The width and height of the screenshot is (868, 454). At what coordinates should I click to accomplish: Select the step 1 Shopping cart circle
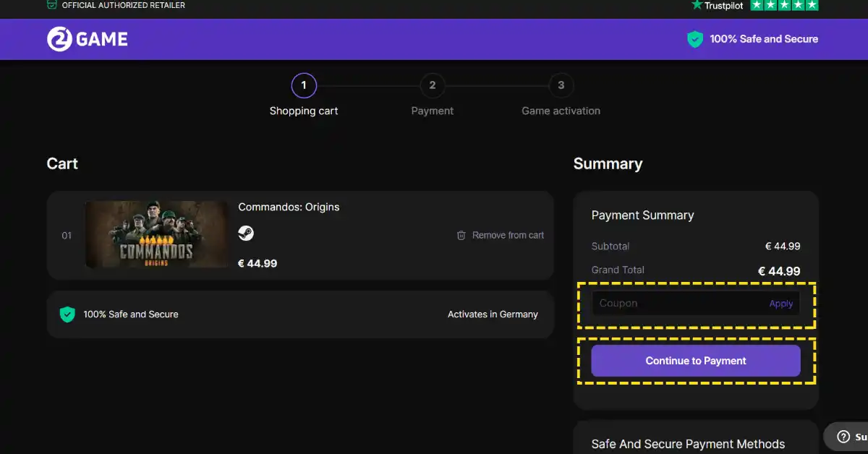coord(304,85)
